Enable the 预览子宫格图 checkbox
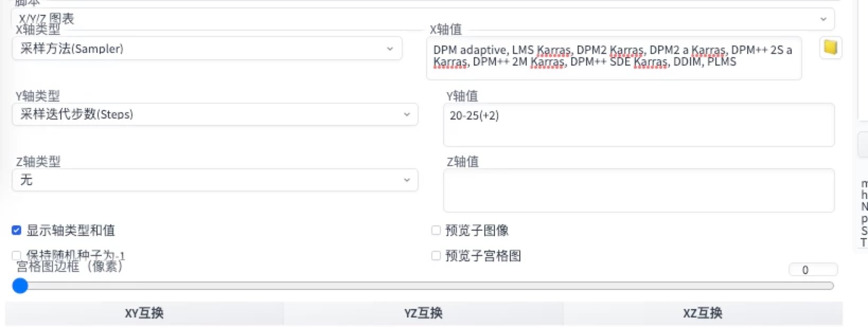This screenshot has height=327, width=868. pyautogui.click(x=436, y=255)
